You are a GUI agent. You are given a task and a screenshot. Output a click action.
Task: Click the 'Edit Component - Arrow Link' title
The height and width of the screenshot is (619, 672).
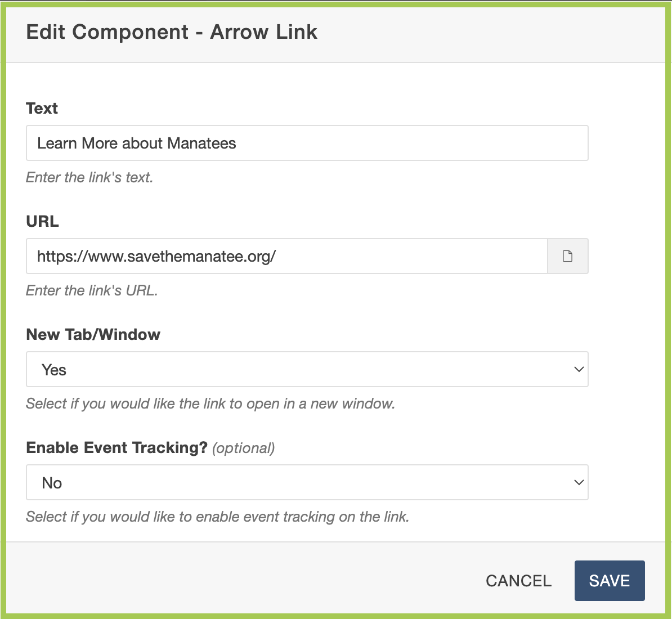(172, 32)
